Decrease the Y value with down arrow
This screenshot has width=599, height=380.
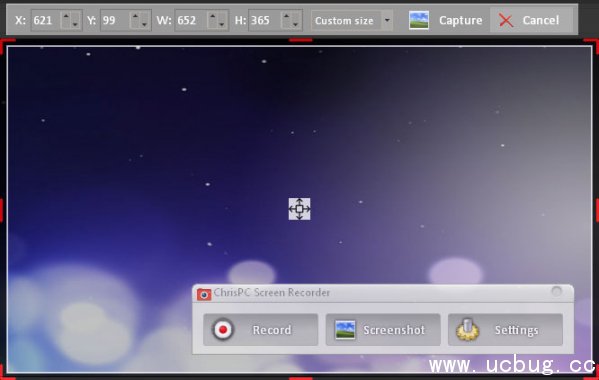(144, 24)
